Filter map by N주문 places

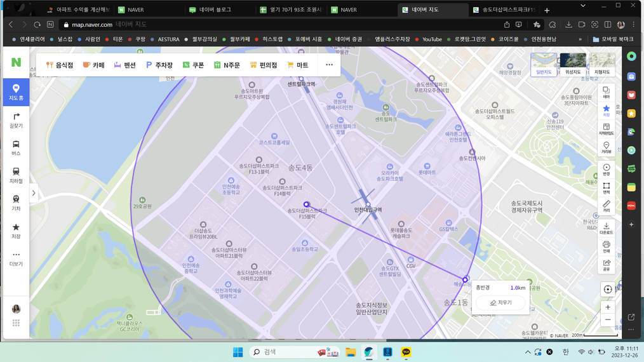coord(227,65)
